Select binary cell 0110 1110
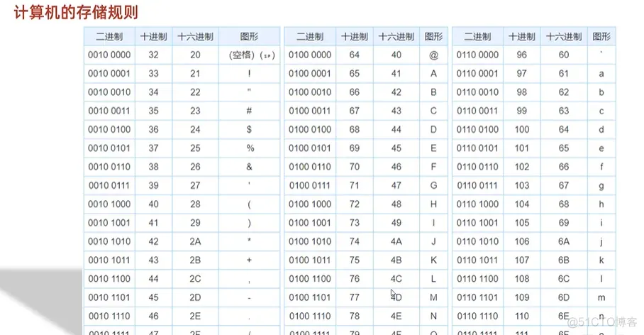This screenshot has width=644, height=335. click(x=477, y=317)
